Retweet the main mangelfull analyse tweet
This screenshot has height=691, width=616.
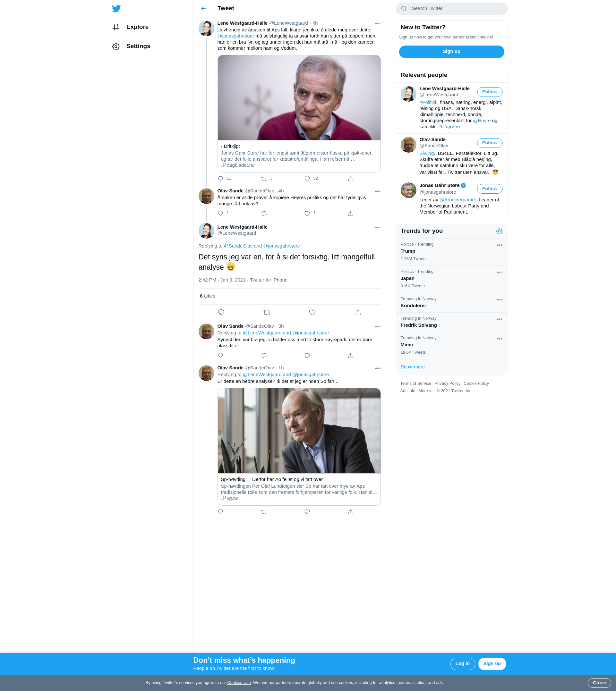(x=267, y=312)
